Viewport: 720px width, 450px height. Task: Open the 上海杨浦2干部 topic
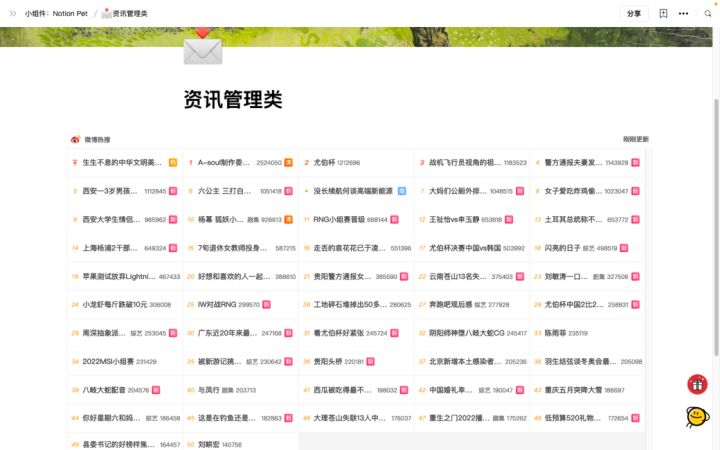click(x=110, y=248)
